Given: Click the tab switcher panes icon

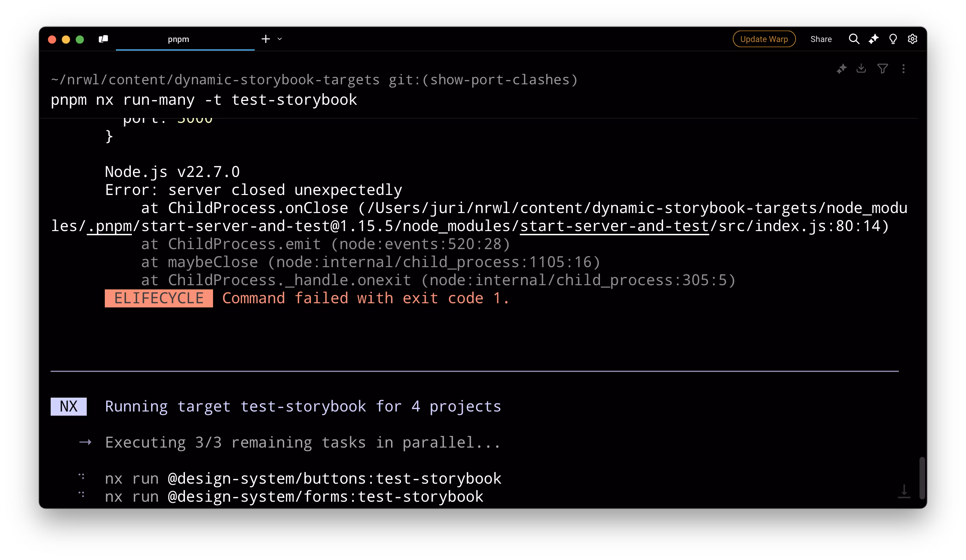Looking at the screenshot, I should pyautogui.click(x=103, y=39).
